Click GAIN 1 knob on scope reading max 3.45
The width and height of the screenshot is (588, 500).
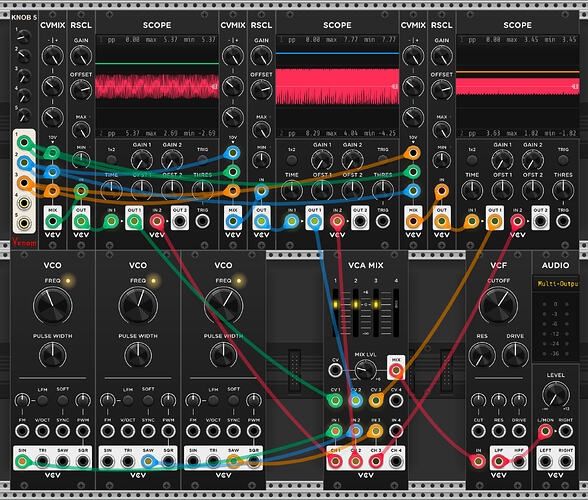502,160
